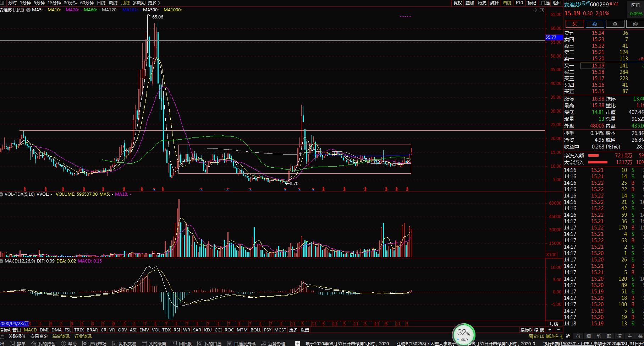Click 买一 price 15.19 field
644x346 pixels.
(593, 66)
